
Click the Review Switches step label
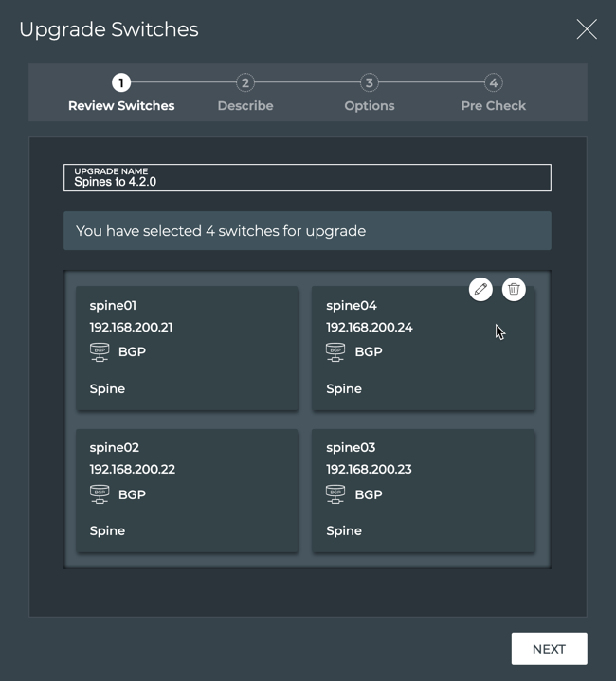coord(121,106)
